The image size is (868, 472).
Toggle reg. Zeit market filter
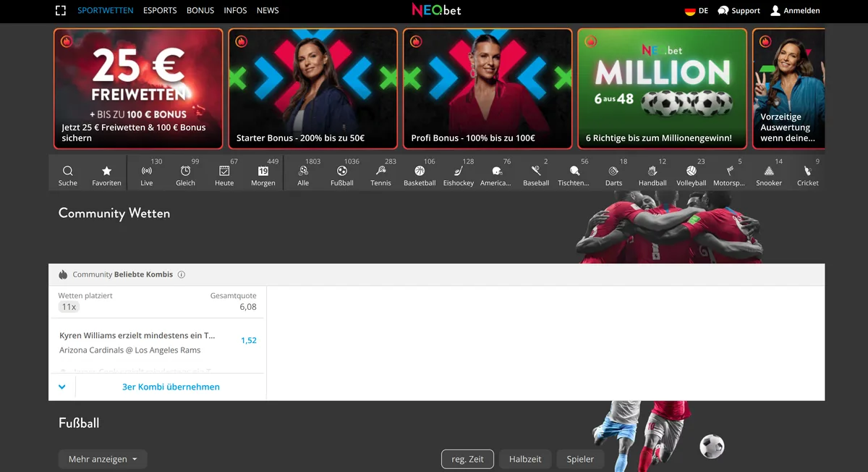click(x=467, y=459)
